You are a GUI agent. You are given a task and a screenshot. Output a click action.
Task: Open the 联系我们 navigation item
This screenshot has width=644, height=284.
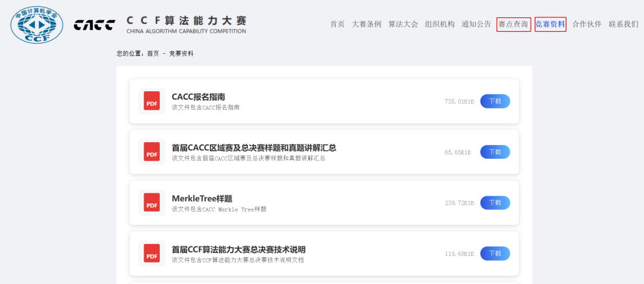point(624,24)
